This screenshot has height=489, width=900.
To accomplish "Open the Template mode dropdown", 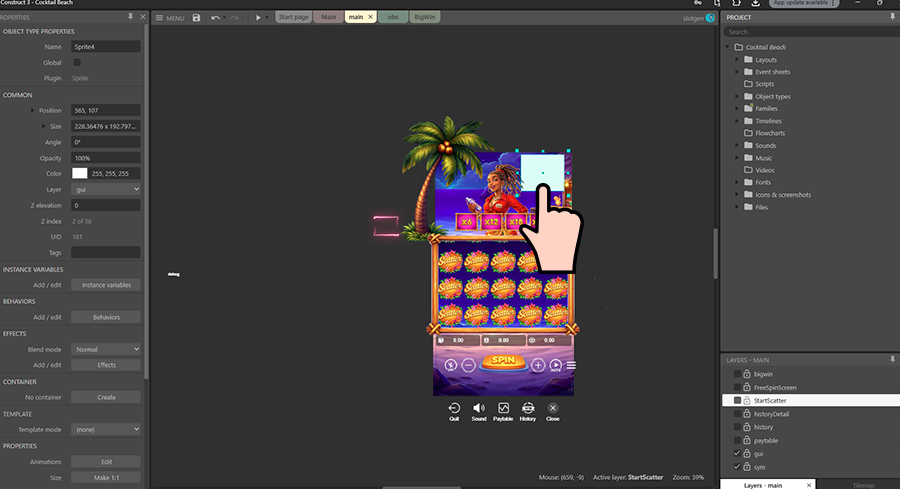I will point(106,429).
